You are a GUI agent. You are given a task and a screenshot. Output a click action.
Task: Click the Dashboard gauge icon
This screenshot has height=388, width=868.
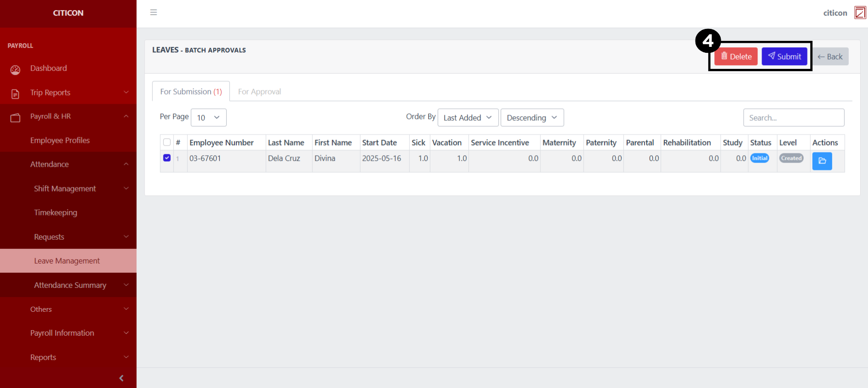pyautogui.click(x=15, y=70)
